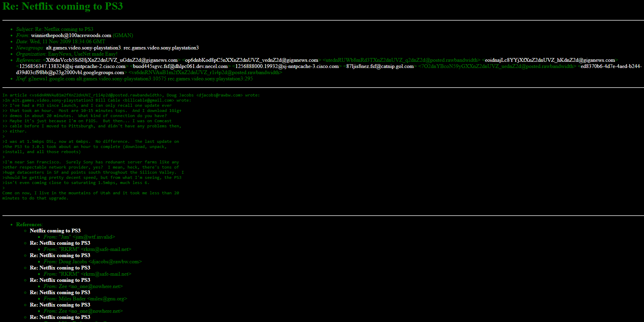Click the green reference ending 'q2dnZ2d@posted.rawbandwidth'
The height and width of the screenshot is (322, 644).
point(402,60)
